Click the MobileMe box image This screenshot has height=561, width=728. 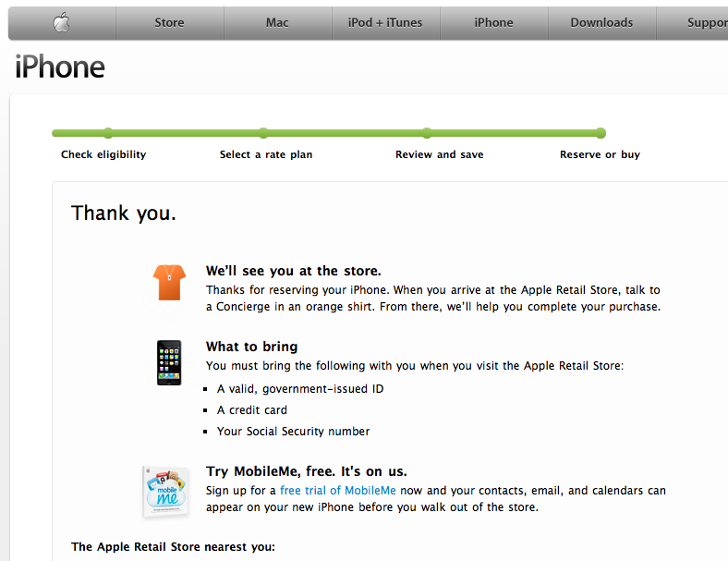pyautogui.click(x=166, y=492)
